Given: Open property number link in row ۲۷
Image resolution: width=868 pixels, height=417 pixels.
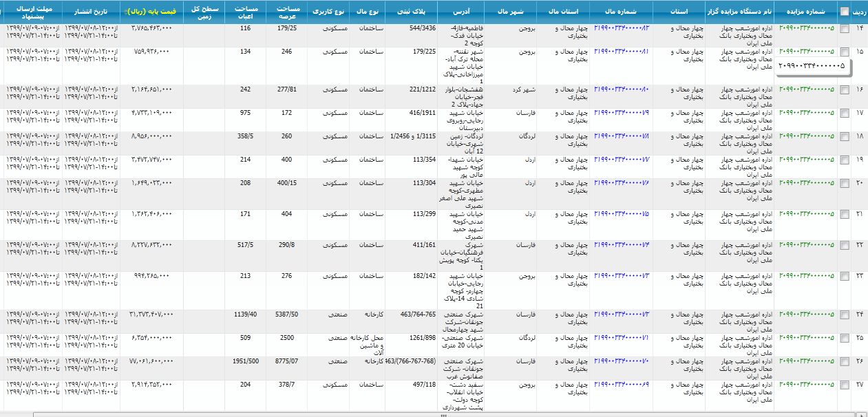Looking at the screenshot, I should [x=622, y=385].
